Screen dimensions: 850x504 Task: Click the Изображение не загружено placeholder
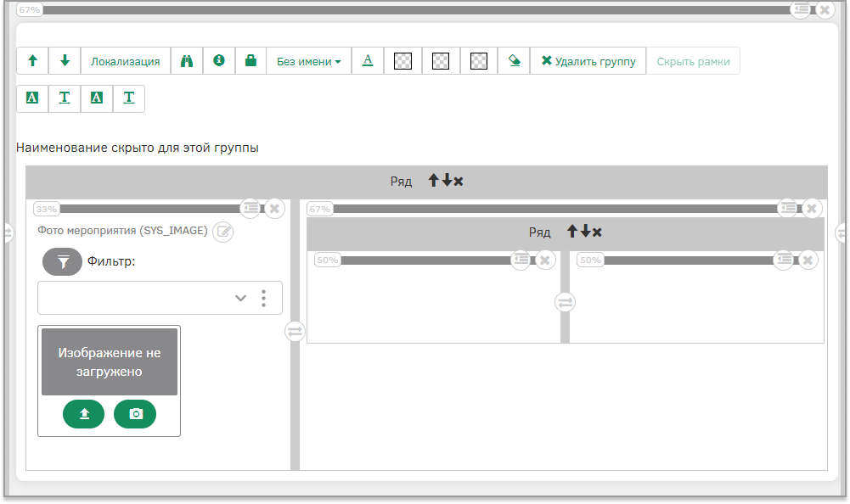tap(110, 362)
